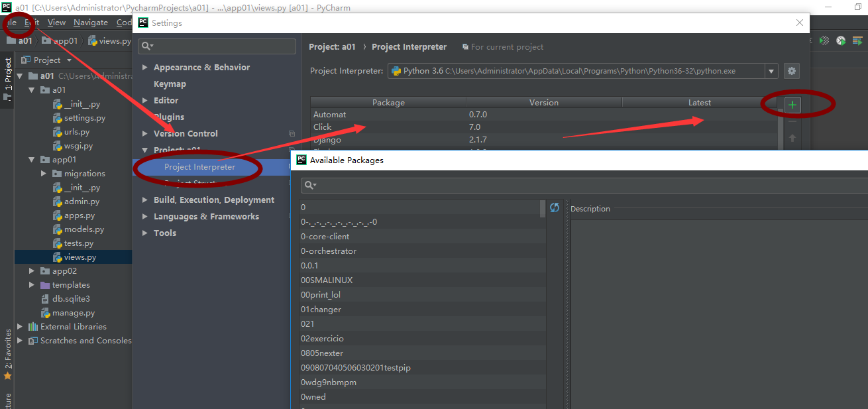Screen dimensions: 868x409
Task: Expand Scratches and Consoles node
Action: click(19, 341)
